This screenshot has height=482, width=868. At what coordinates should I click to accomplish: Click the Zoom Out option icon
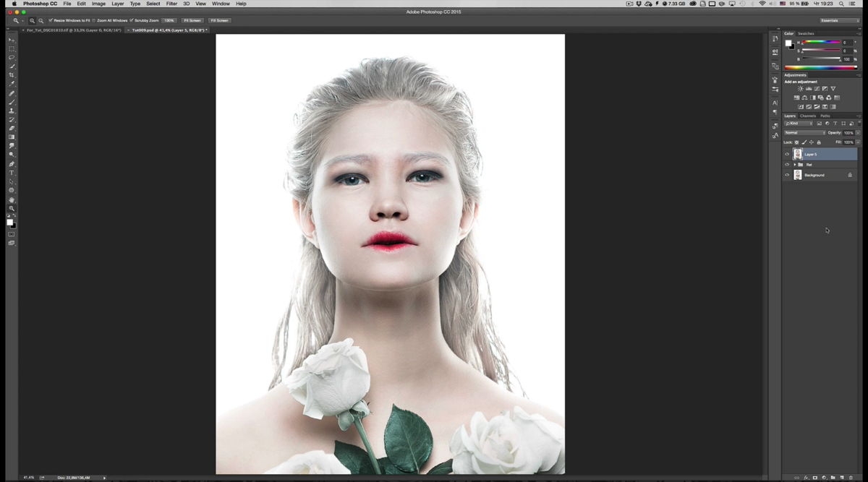(x=41, y=20)
